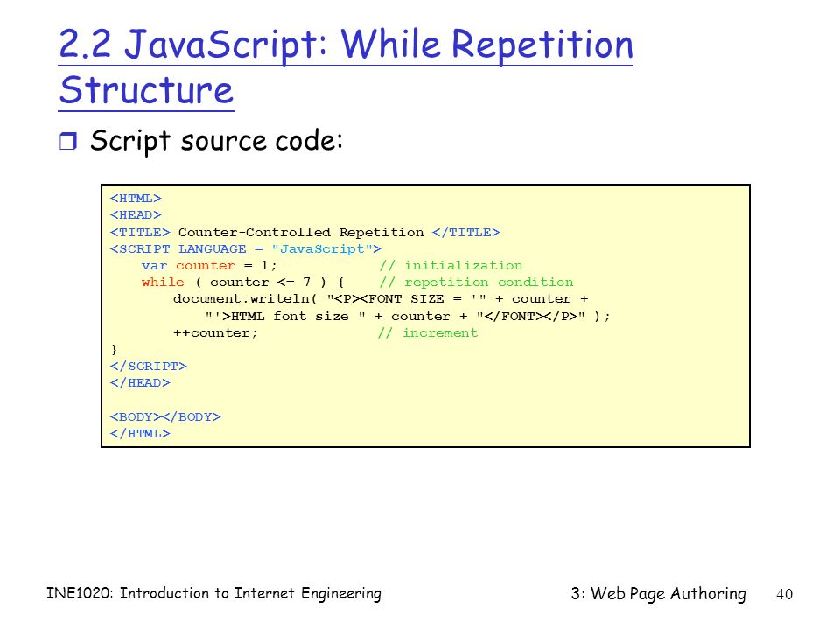Click the '// initialization' comment
This screenshot has width=840, height=630.
[451, 266]
